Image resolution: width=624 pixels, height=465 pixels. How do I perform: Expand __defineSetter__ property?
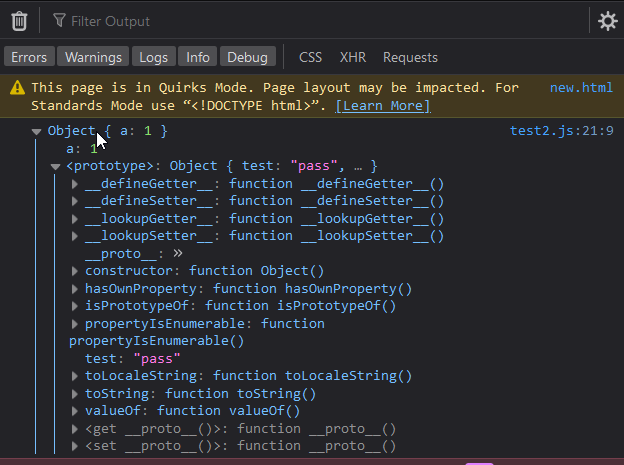(74, 201)
